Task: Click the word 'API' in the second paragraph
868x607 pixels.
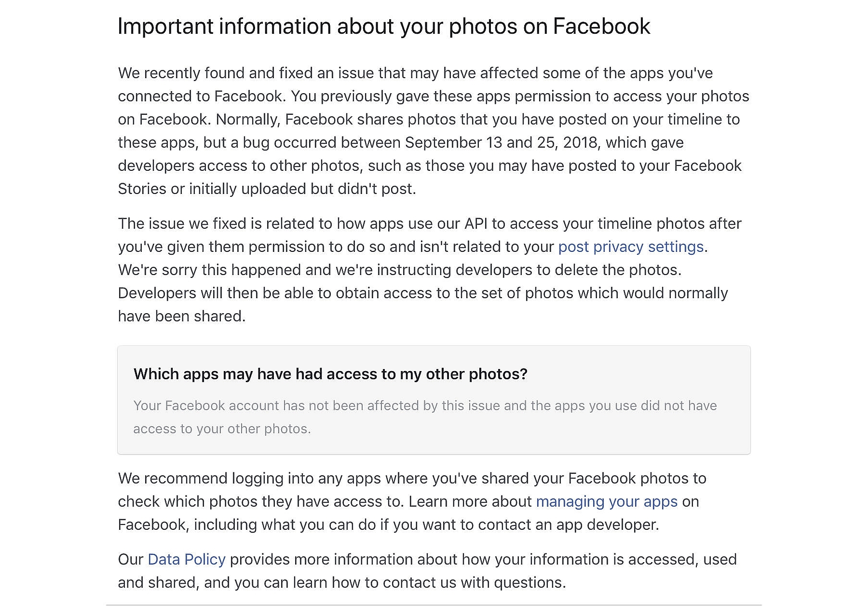Action: [475, 224]
